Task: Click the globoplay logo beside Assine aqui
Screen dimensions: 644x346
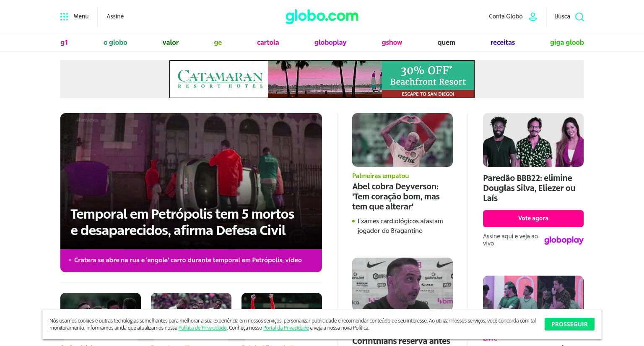Action: click(x=564, y=240)
